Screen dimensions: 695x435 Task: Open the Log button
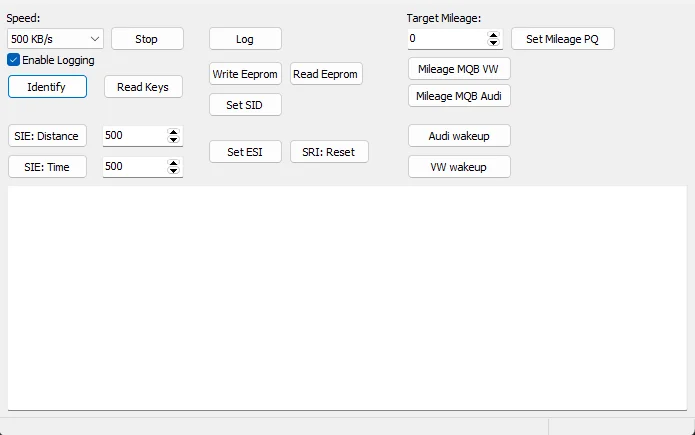(245, 39)
